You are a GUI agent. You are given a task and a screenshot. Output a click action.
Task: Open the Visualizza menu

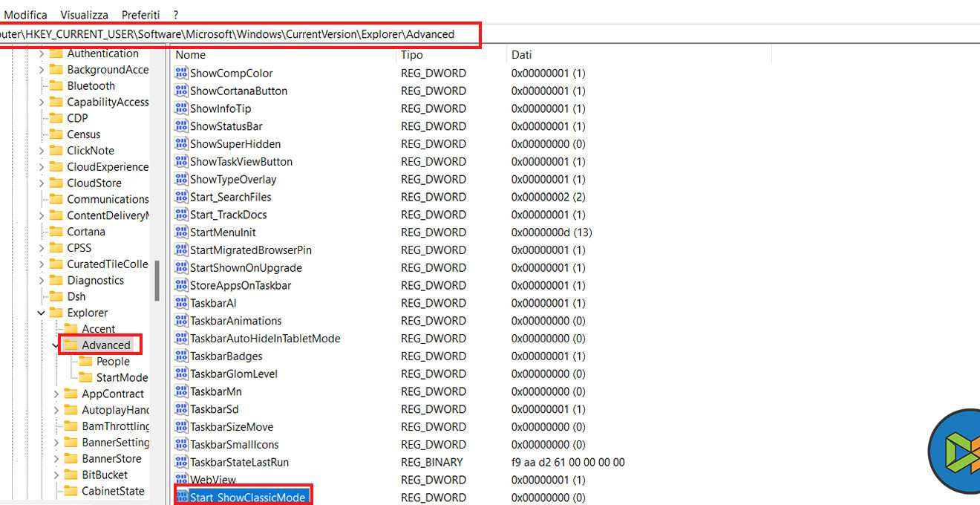click(x=85, y=15)
